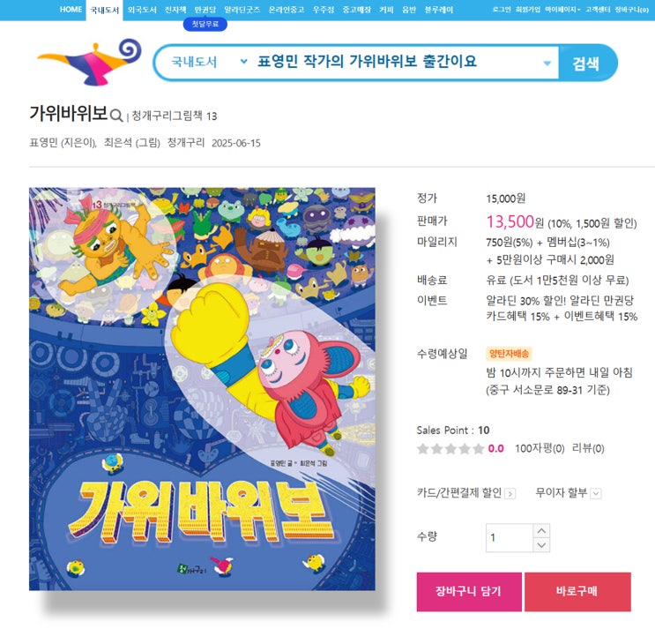This screenshot has width=655, height=644.
Task: Decrease quantity with the down arrow
Action: tap(541, 545)
